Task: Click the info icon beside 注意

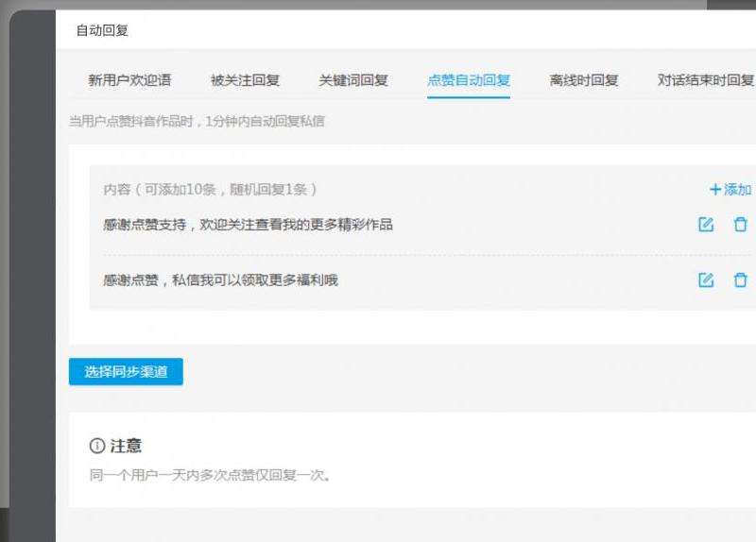Action: click(x=96, y=446)
